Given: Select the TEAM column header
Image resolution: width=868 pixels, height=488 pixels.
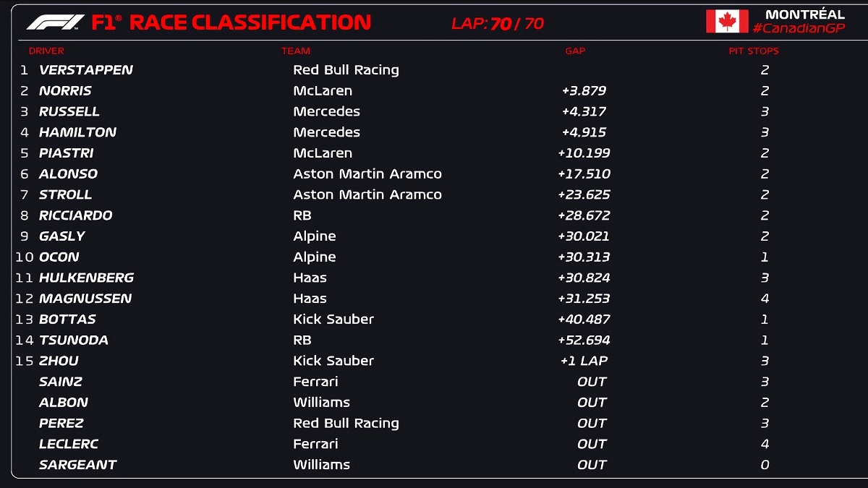Looking at the screenshot, I should click(x=296, y=51).
